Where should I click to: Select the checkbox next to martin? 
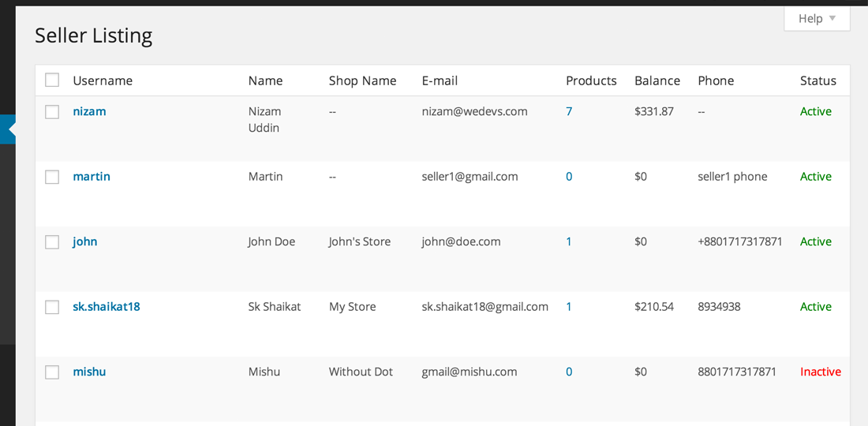click(x=52, y=177)
